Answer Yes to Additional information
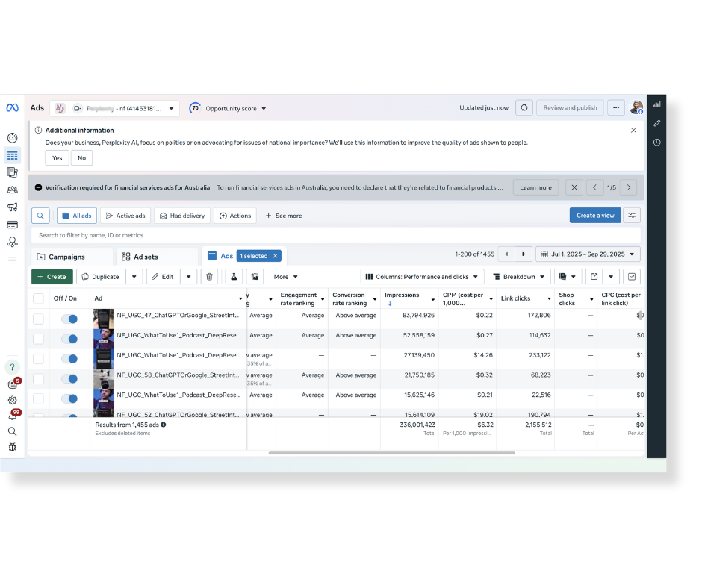 pyautogui.click(x=57, y=158)
